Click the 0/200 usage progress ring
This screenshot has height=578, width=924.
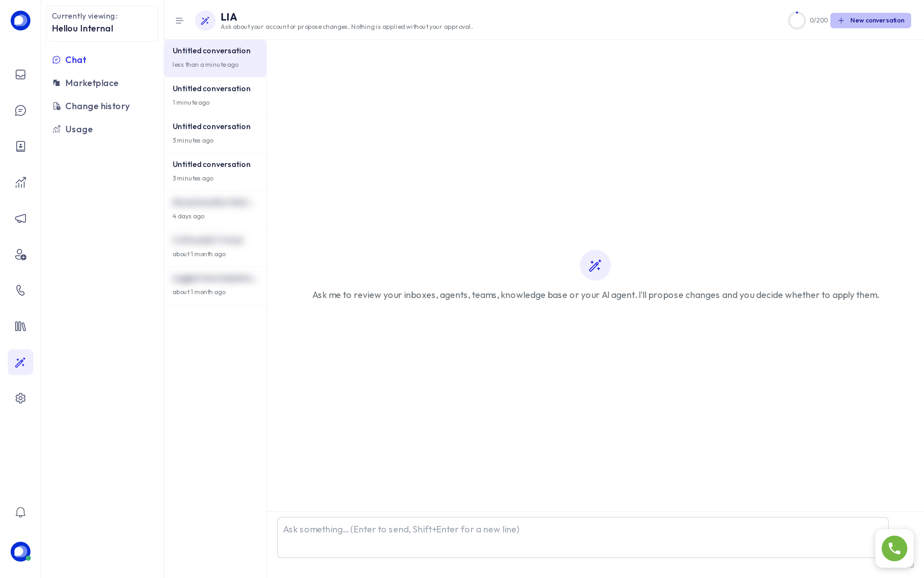797,21
